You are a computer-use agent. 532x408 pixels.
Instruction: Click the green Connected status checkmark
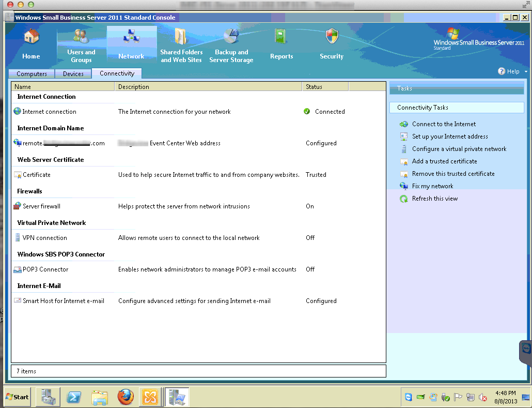point(307,111)
